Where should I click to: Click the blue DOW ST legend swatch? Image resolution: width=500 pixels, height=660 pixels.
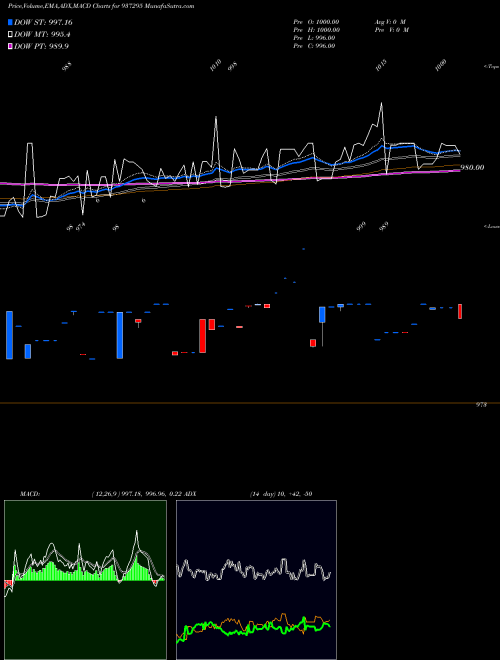[x=10, y=22]
